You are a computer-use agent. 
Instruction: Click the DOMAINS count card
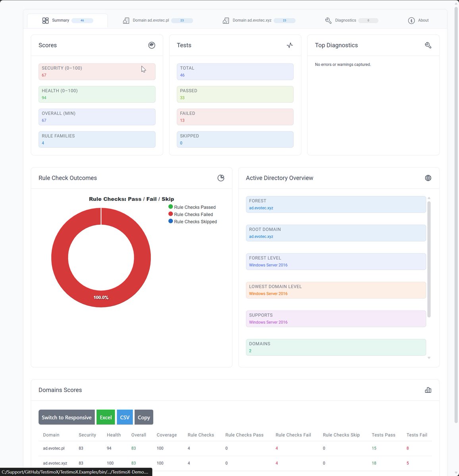pyautogui.click(x=336, y=347)
